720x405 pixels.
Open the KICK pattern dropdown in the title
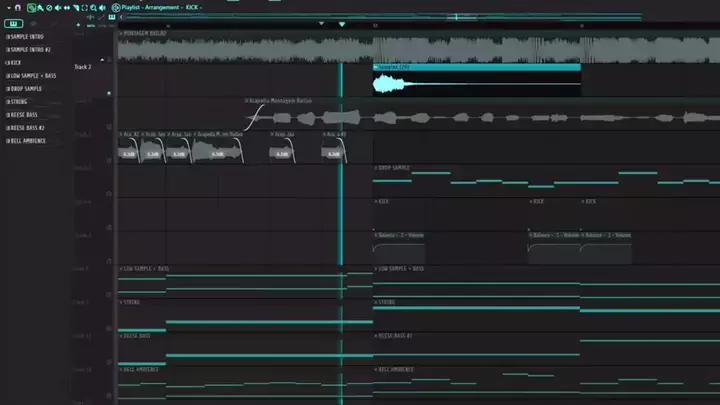click(194, 7)
